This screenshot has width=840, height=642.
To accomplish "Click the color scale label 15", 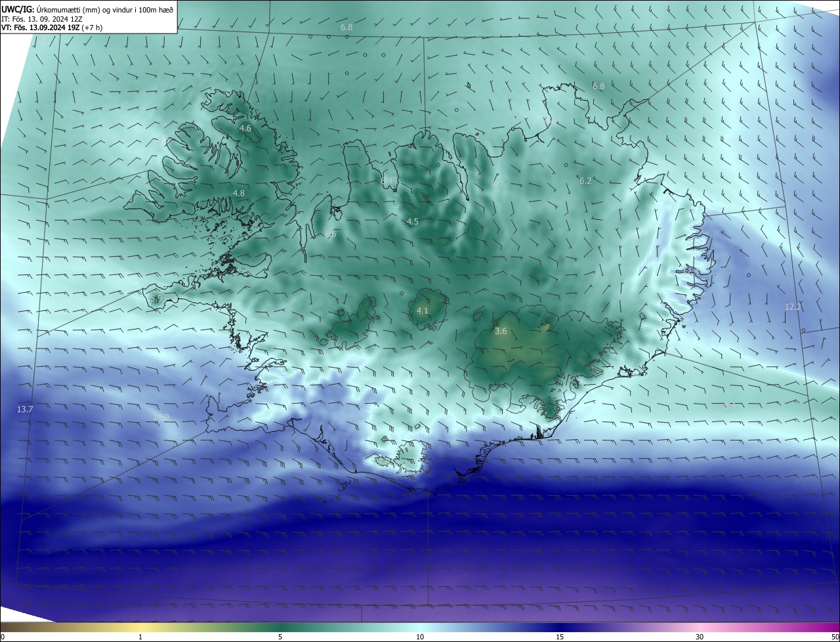I will [x=560, y=637].
